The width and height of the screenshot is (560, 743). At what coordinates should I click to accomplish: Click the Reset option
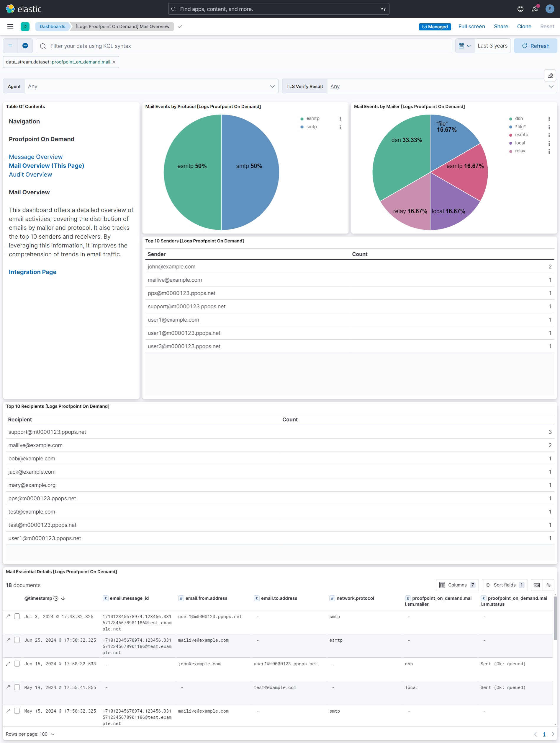(547, 27)
